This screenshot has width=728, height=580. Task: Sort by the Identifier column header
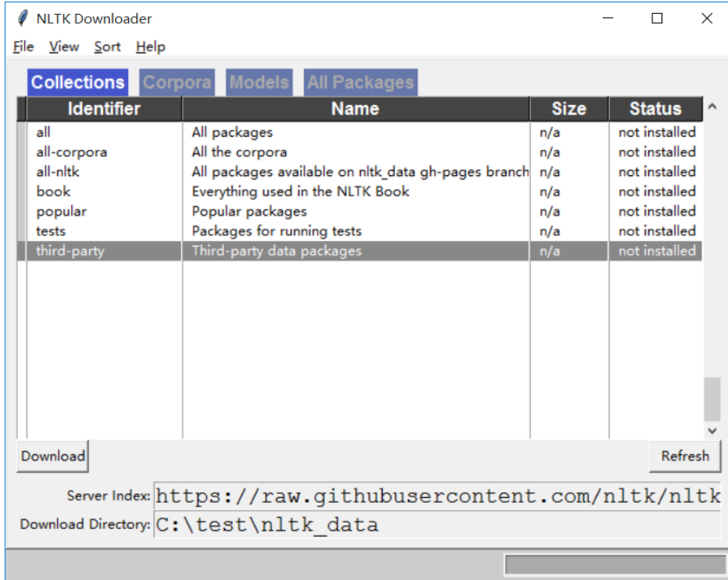click(104, 109)
